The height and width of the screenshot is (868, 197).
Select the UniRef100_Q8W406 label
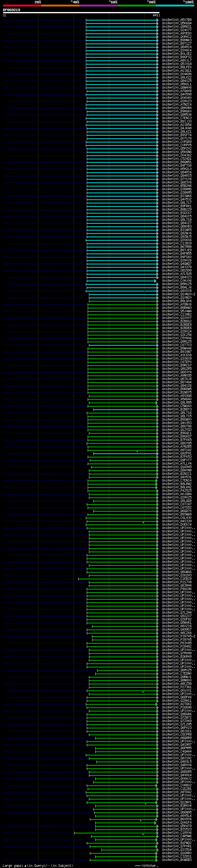(176, 88)
